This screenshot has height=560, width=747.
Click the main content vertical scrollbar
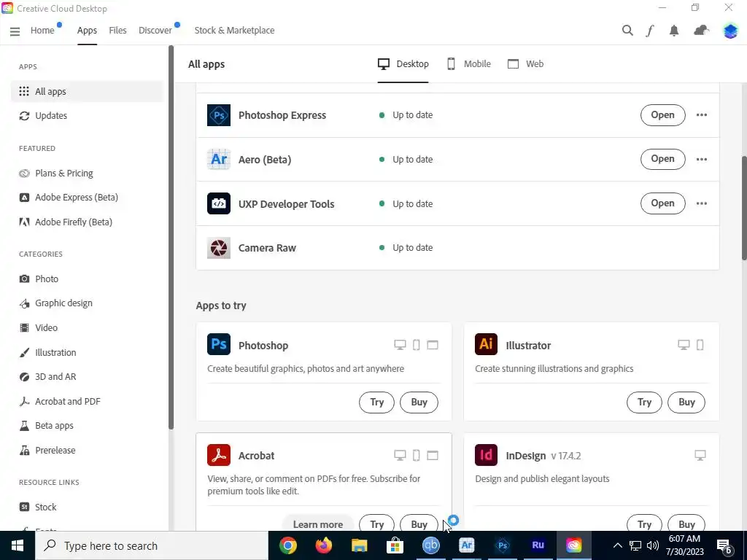click(x=743, y=208)
